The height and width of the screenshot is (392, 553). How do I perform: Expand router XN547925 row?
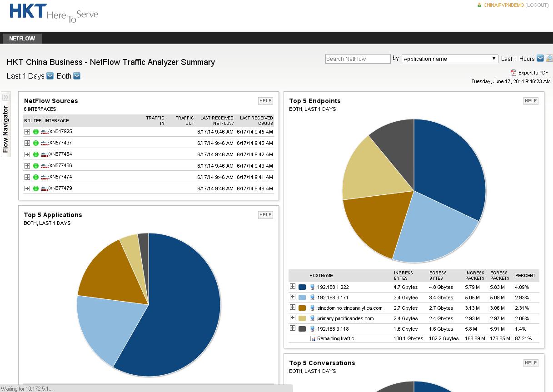(27, 132)
